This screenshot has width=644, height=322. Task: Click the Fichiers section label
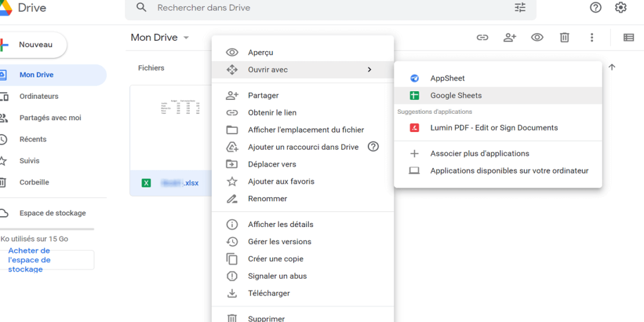(x=151, y=68)
